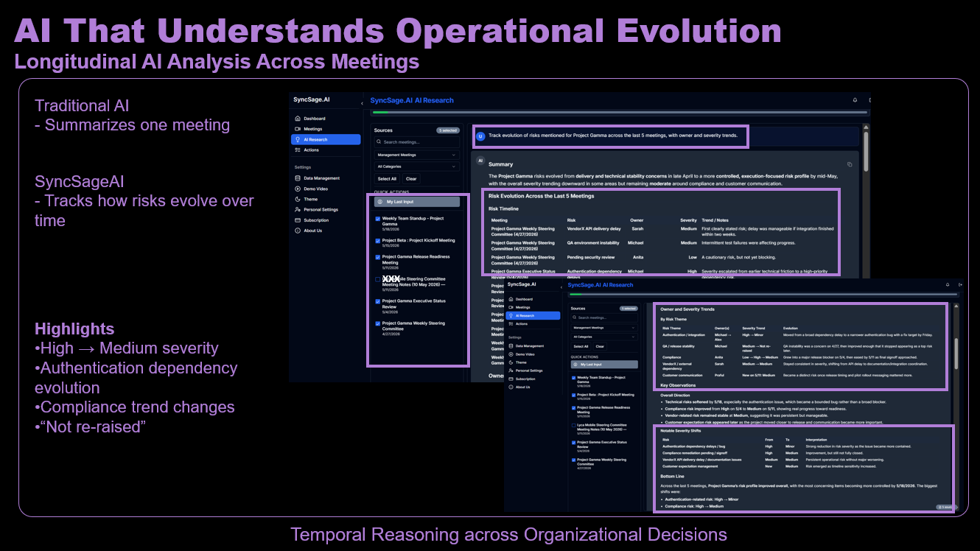Open Actions in lower screenshot sidebar
This screenshot has height=551, width=980.
(532, 323)
